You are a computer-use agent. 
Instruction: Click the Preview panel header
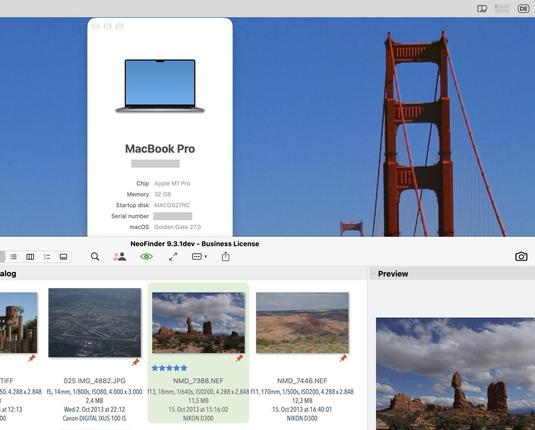coord(452,274)
